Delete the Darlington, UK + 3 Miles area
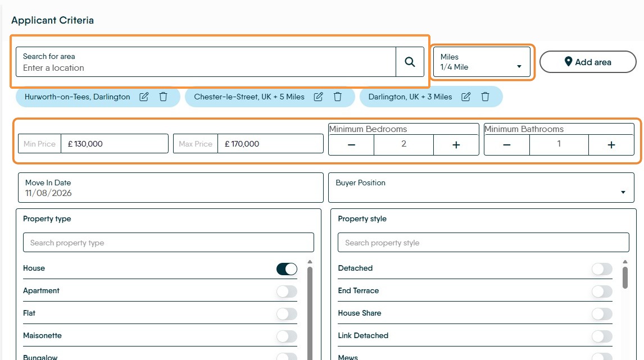This screenshot has width=644, height=360. [485, 97]
